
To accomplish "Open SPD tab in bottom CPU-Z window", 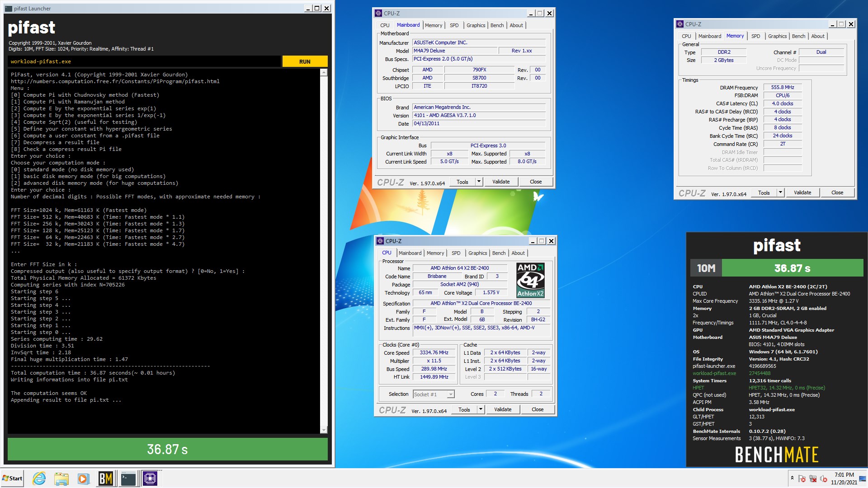I will (456, 253).
